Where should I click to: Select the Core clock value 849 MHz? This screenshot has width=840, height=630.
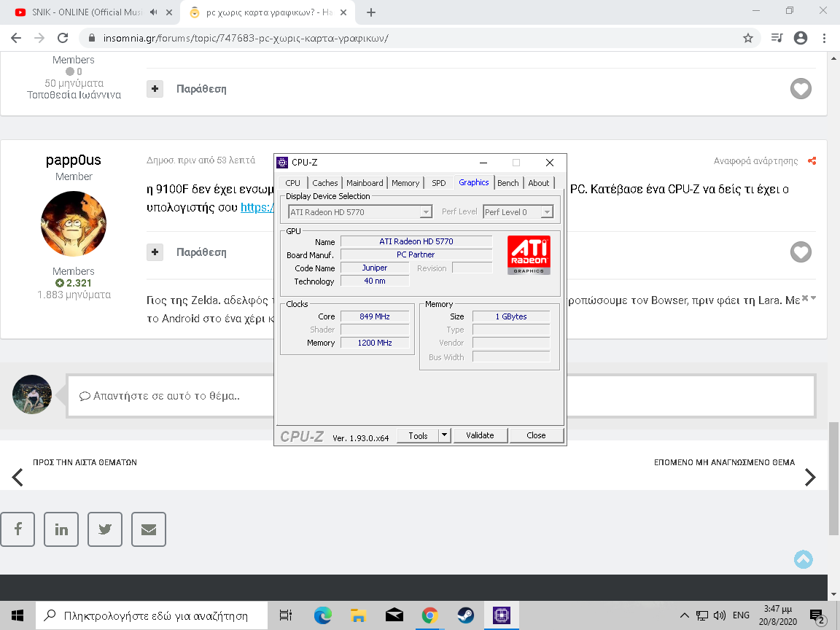point(375,316)
